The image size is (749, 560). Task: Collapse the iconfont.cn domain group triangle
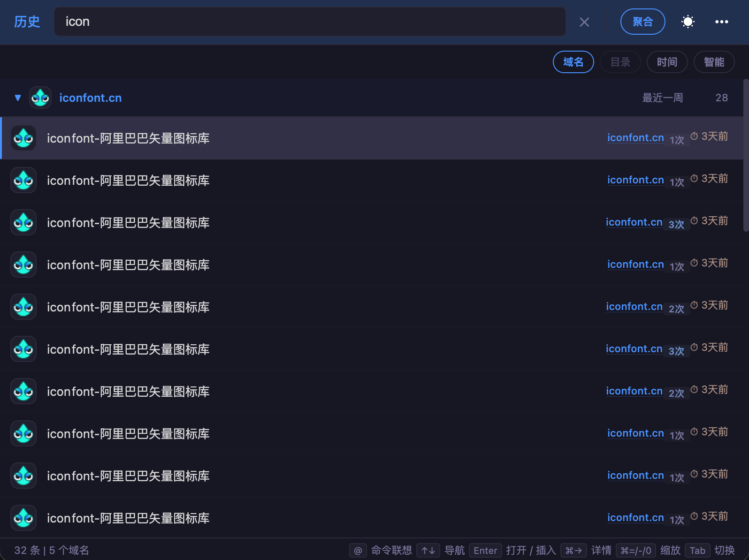18,98
